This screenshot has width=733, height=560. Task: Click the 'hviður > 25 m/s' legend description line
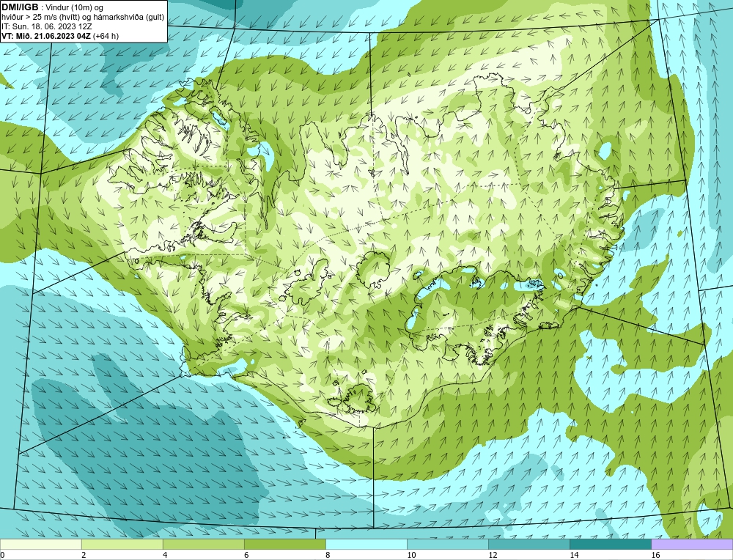(x=83, y=17)
